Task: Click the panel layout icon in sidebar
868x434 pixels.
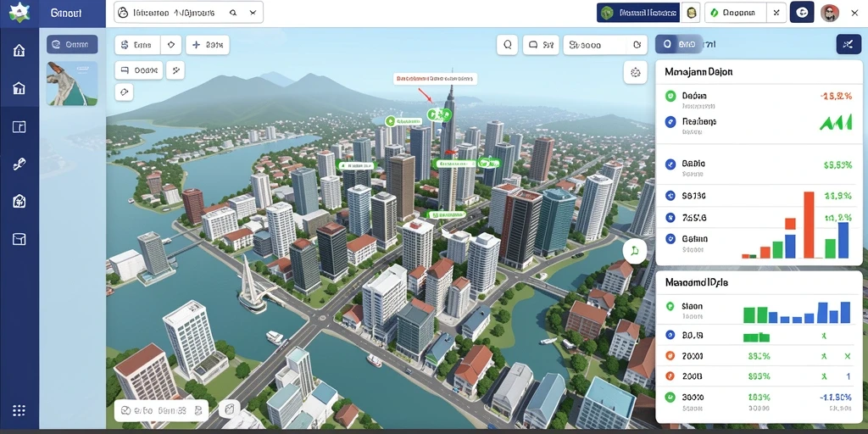Action: (x=19, y=127)
